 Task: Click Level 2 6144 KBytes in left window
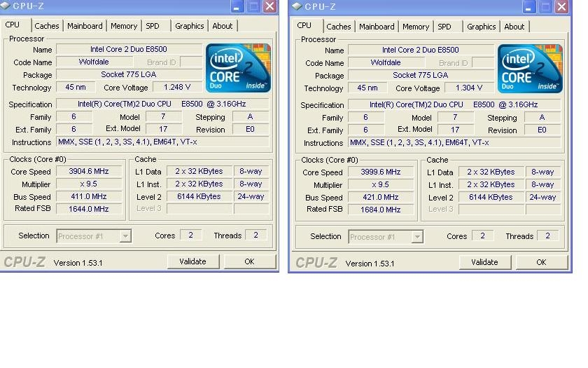(199, 196)
